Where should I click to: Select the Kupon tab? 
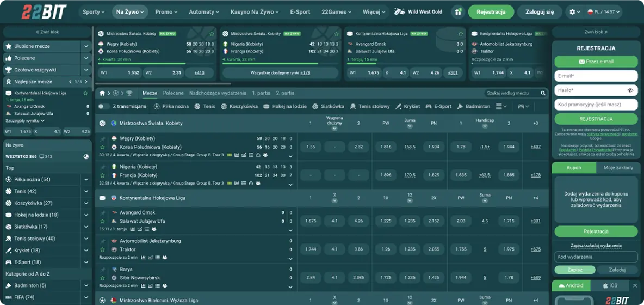click(574, 168)
